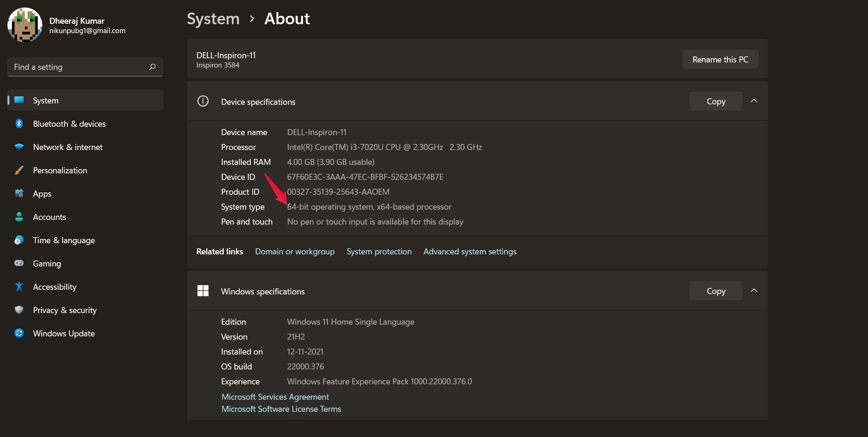Click the OS build value 22000.376

(x=305, y=367)
